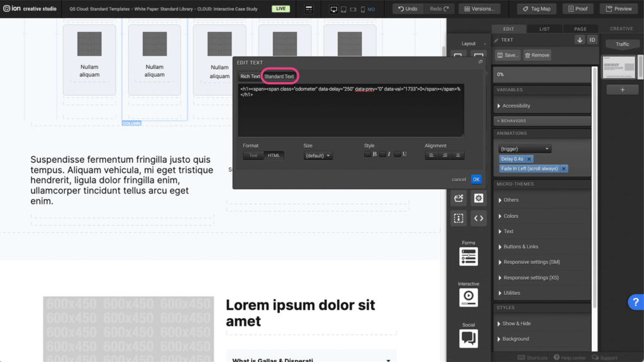Screen dimensions: 644x362
Task: Remove the Delay 0.4s animation tag
Action: [x=530, y=159]
